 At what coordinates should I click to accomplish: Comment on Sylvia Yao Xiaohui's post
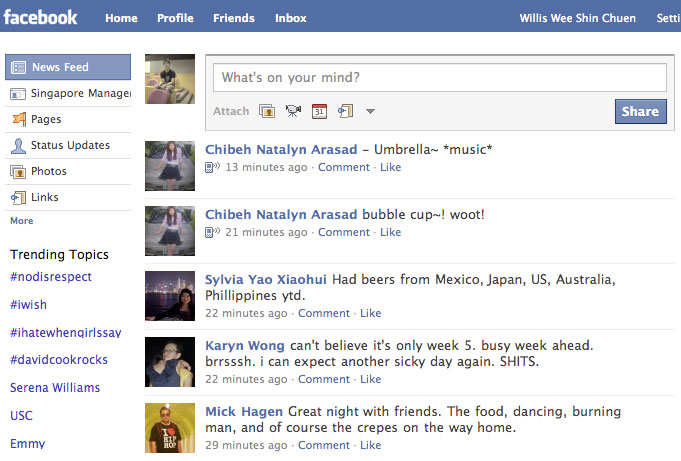[324, 313]
